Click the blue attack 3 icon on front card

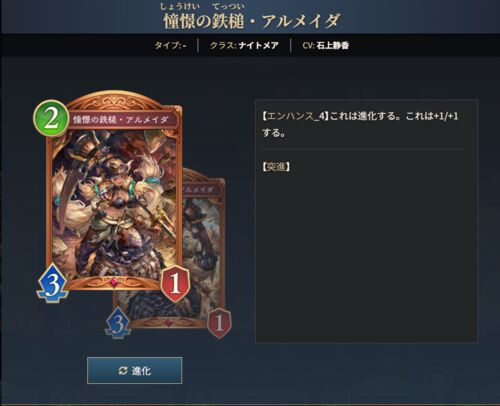[53, 283]
